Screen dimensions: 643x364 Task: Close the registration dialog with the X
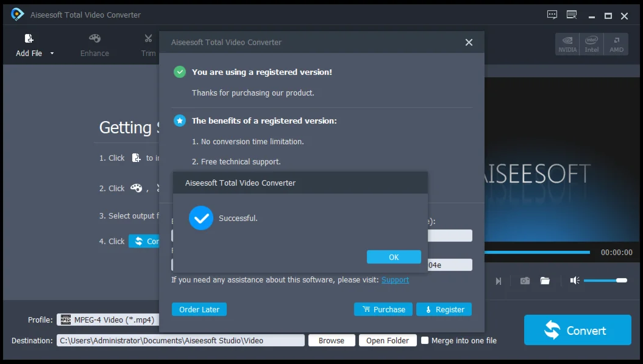coord(469,42)
